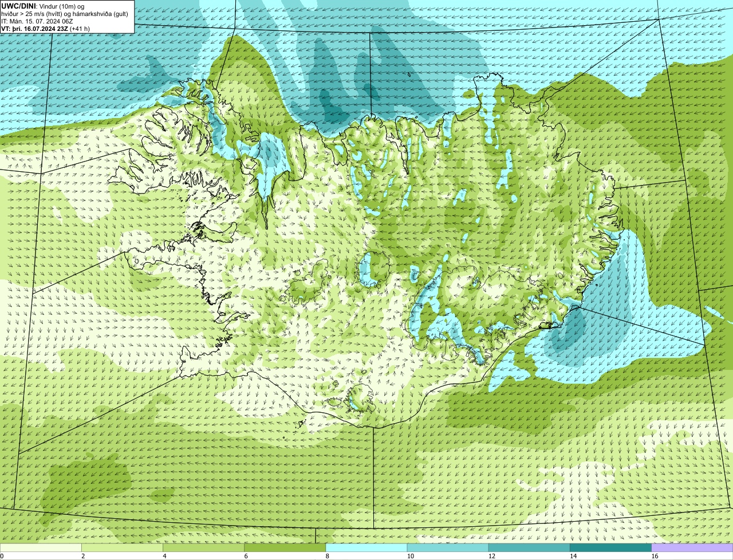733x560 pixels.
Task: Click the legend scale label '4'
Action: pyautogui.click(x=165, y=556)
